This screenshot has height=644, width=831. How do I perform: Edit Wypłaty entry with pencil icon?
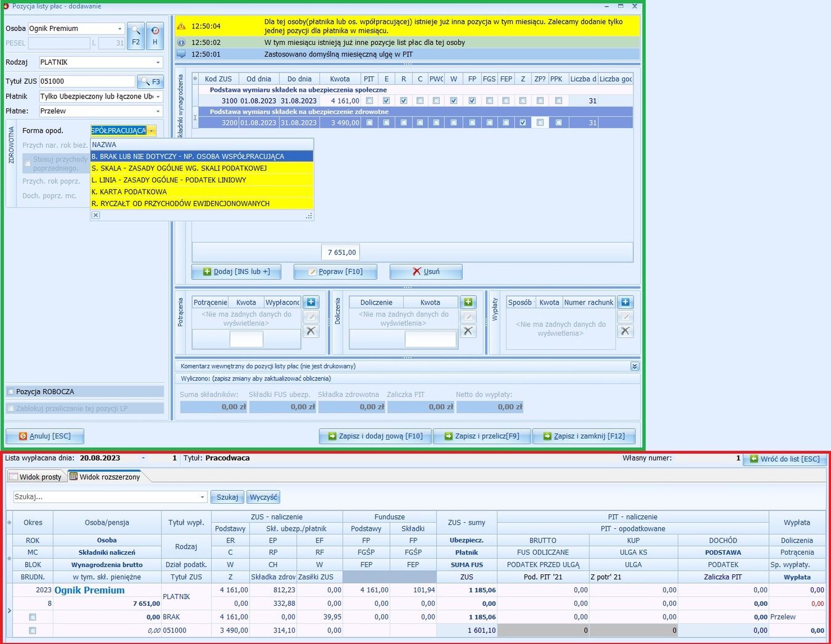(625, 316)
